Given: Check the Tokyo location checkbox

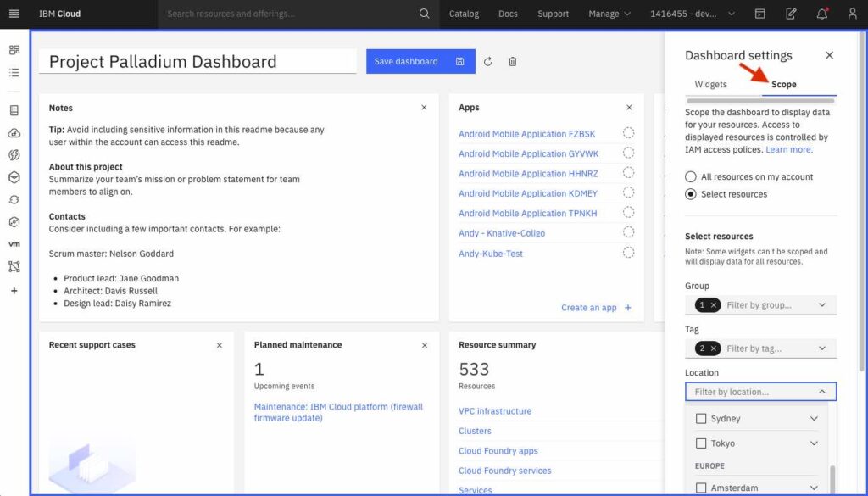Looking at the screenshot, I should click(x=701, y=443).
